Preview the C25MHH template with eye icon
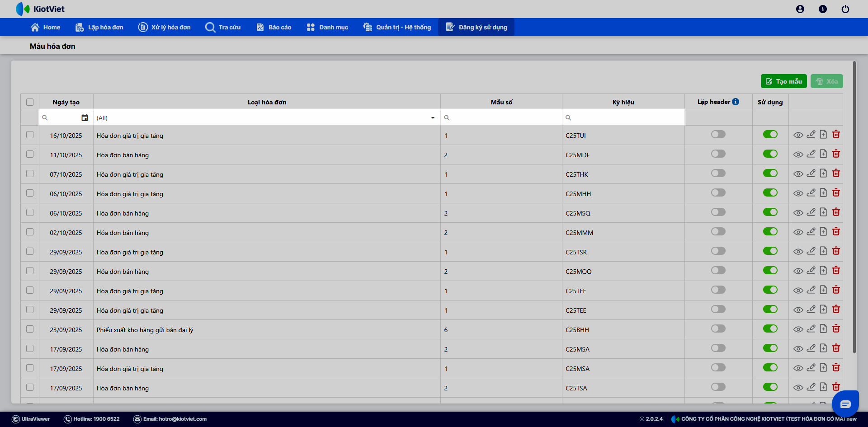The width and height of the screenshot is (868, 427). coord(798,193)
